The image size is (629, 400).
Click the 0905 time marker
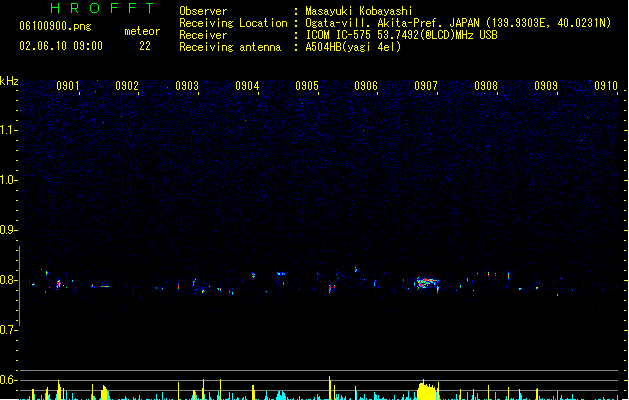tap(307, 86)
